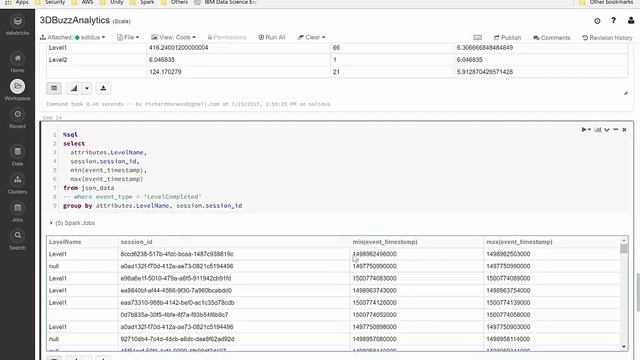Open the Spark bookmarks folder
Viewport: 640px width, 360px height.
point(142,2)
